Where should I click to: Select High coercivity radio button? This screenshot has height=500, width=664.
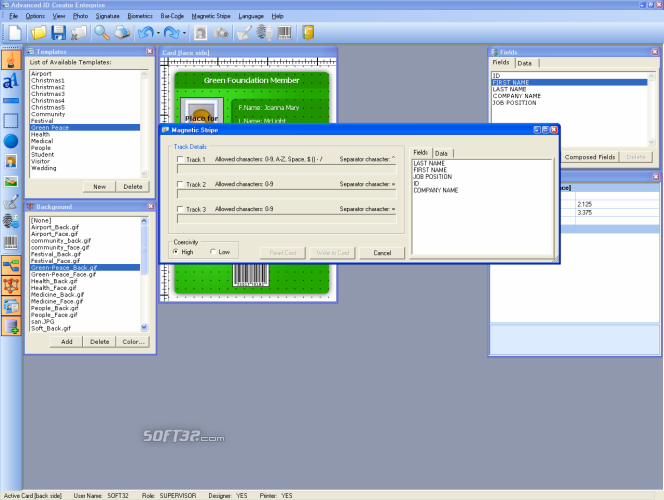point(176,252)
